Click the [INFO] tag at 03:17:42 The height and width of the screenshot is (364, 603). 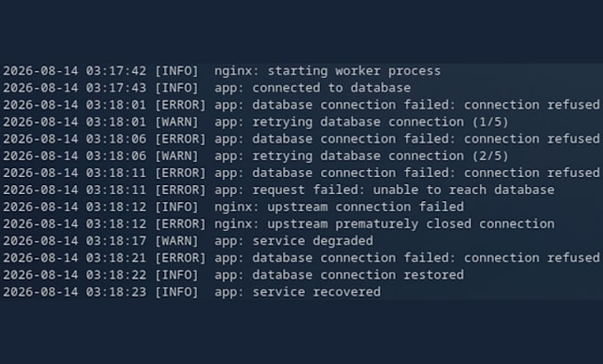click(x=176, y=71)
